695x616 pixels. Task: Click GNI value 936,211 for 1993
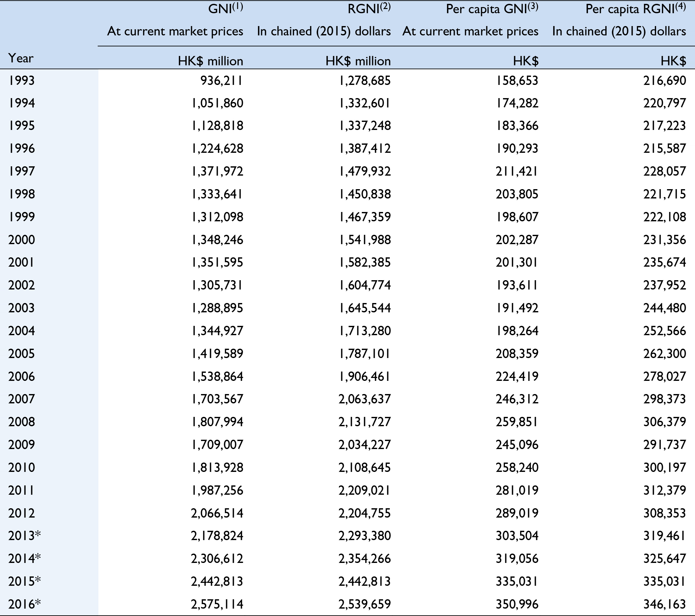221,81
